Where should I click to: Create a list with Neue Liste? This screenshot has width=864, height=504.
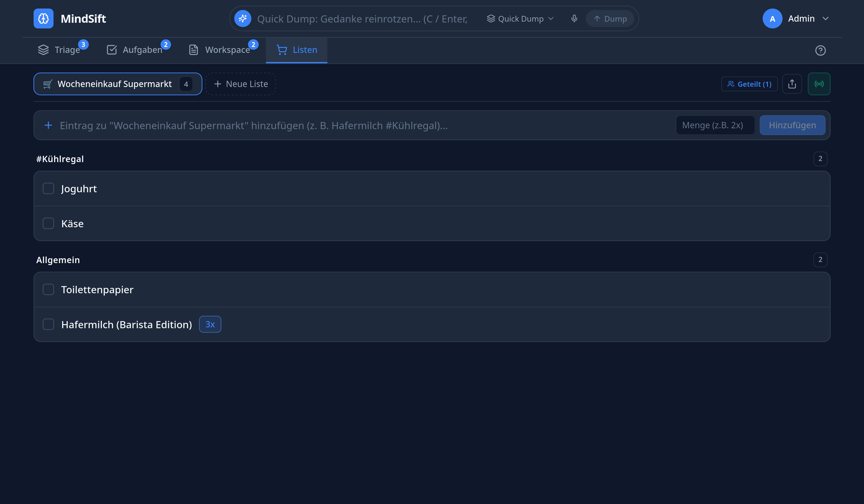(x=241, y=84)
